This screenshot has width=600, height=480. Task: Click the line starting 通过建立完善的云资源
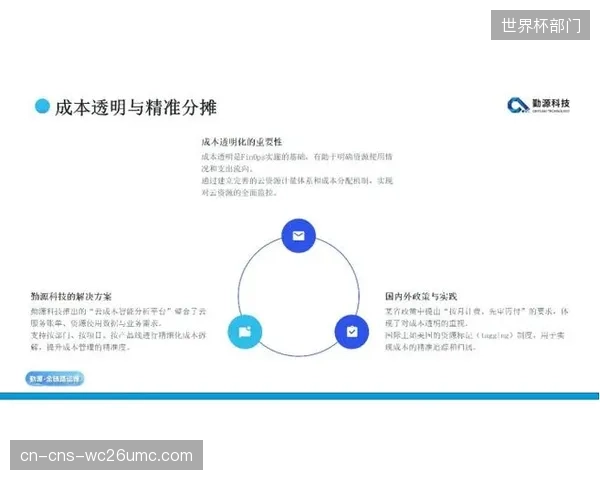pos(297,181)
